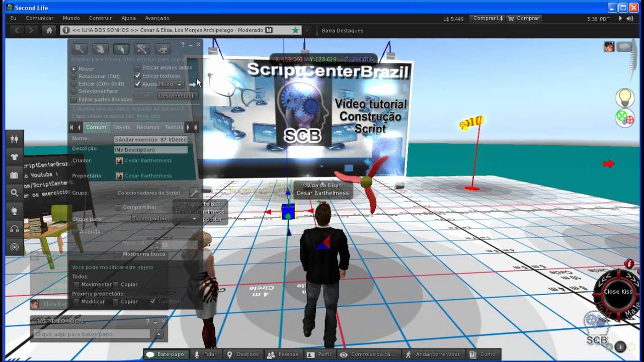Open the Ajuda menu

click(129, 18)
